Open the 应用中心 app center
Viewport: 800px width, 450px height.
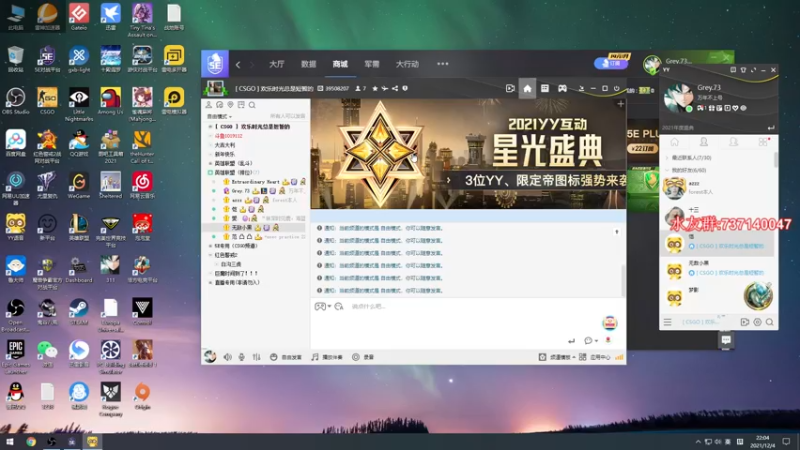click(x=594, y=357)
